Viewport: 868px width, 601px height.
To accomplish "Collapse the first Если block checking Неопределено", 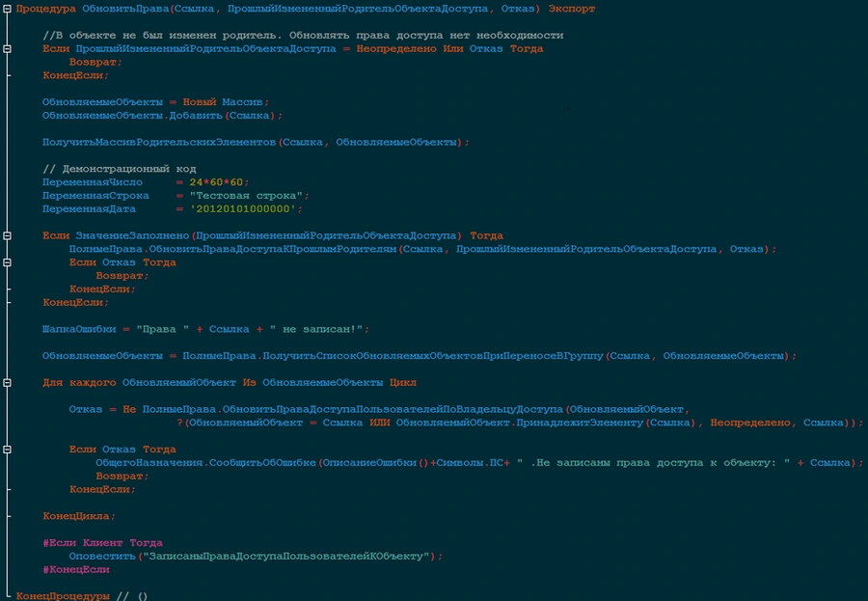I will (7, 49).
